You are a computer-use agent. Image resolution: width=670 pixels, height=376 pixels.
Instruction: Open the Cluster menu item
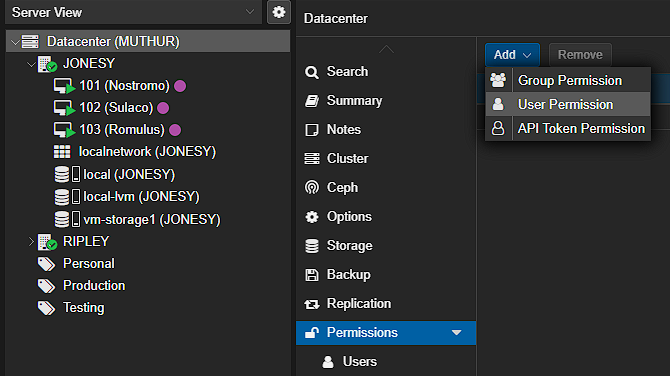pos(386,159)
